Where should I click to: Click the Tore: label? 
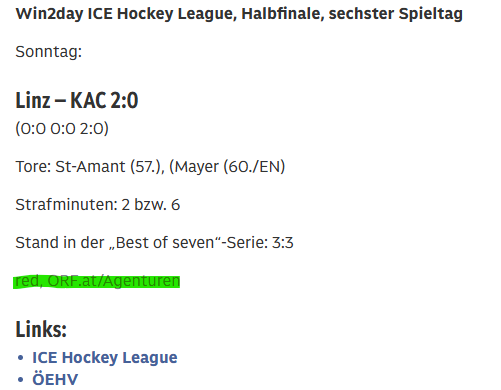tap(33, 167)
